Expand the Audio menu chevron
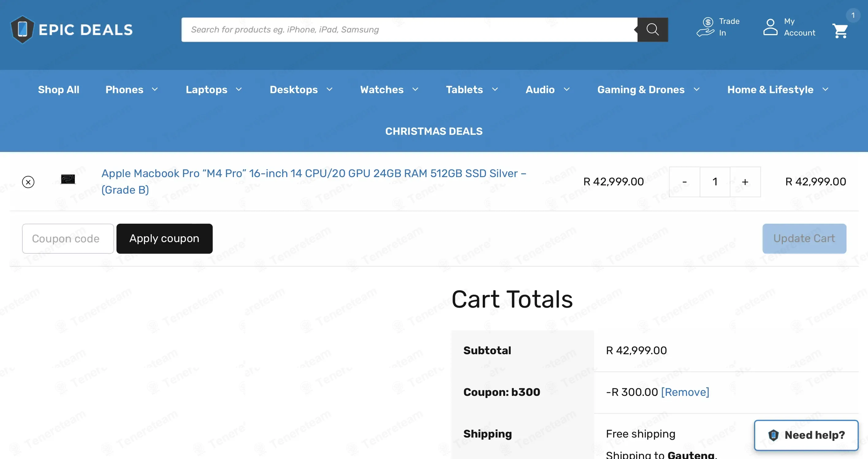 pyautogui.click(x=567, y=89)
